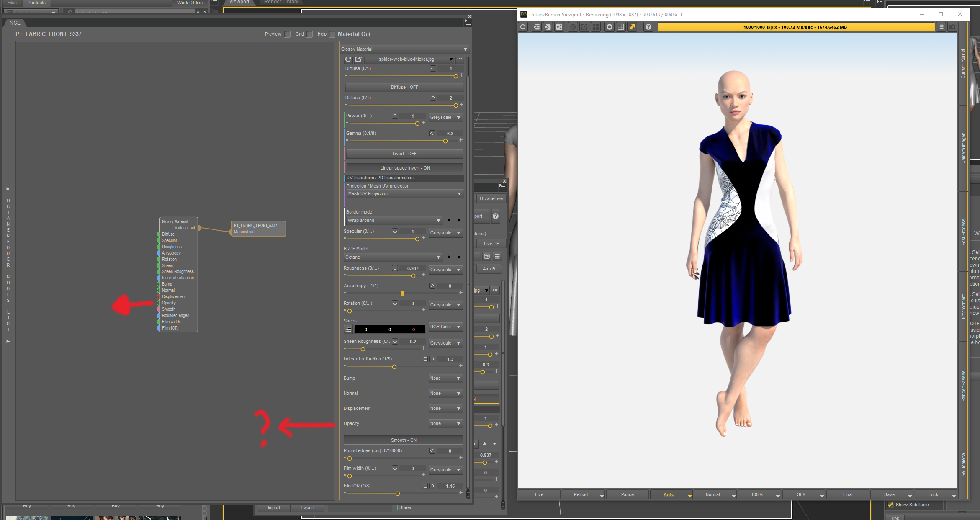
Task: Open the Opacity type dropdown set to None
Action: point(445,424)
